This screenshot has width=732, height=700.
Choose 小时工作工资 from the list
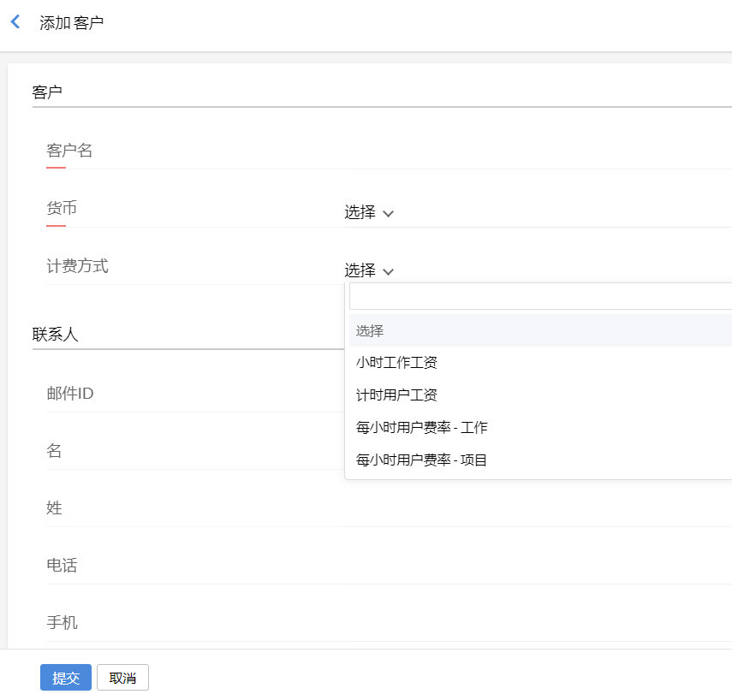tap(397, 363)
